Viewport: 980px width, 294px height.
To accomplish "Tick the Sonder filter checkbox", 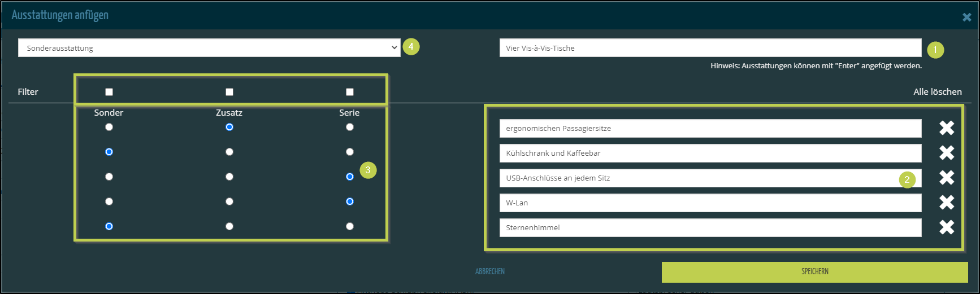I will (x=109, y=92).
